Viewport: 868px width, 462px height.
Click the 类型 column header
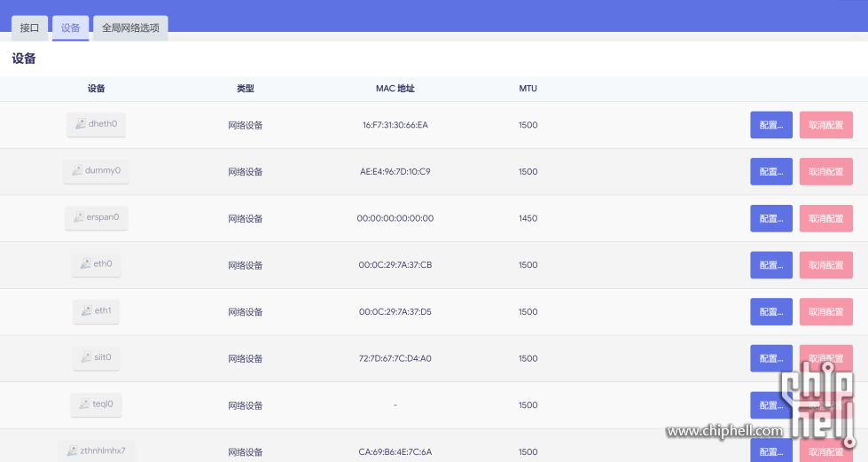tap(246, 88)
